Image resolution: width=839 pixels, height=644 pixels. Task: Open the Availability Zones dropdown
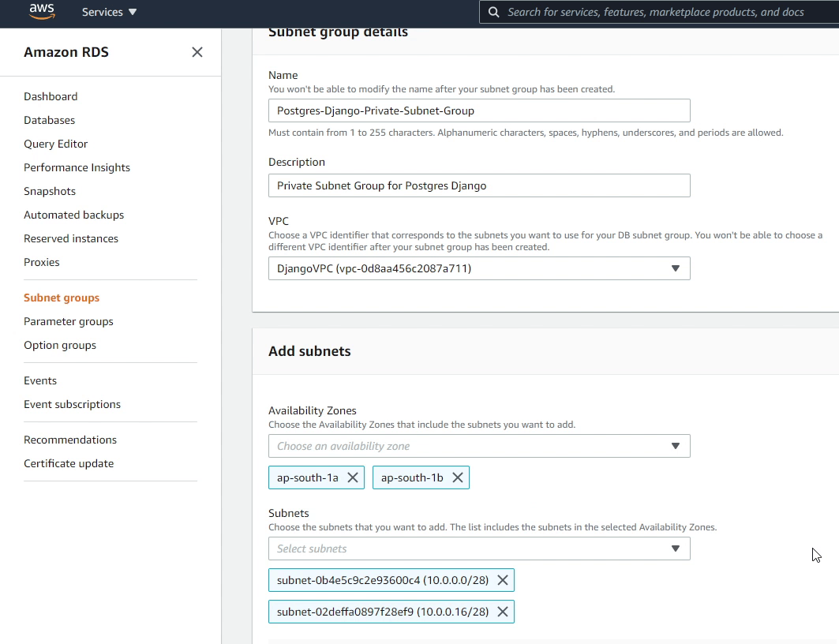[478, 446]
